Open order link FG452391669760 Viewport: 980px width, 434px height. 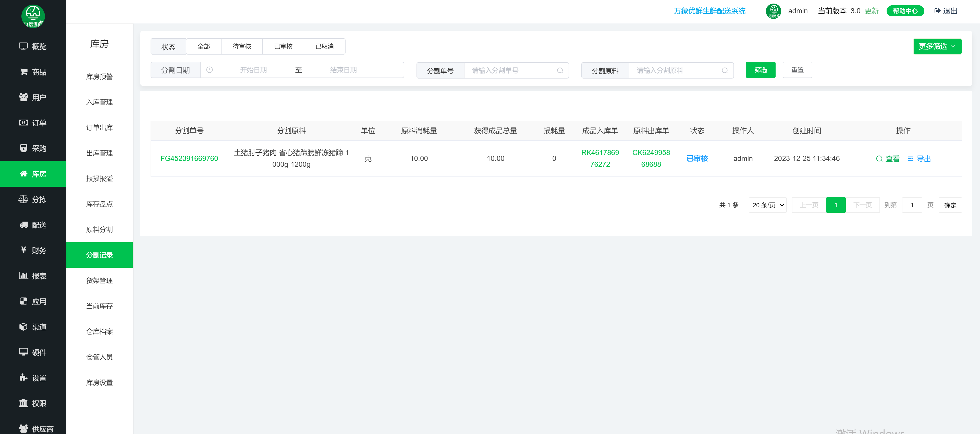click(x=189, y=158)
